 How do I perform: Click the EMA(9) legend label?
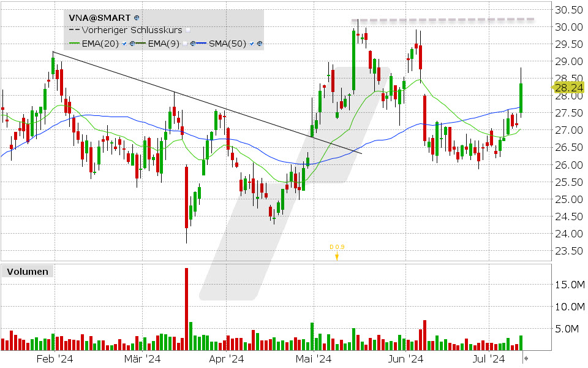pos(164,44)
